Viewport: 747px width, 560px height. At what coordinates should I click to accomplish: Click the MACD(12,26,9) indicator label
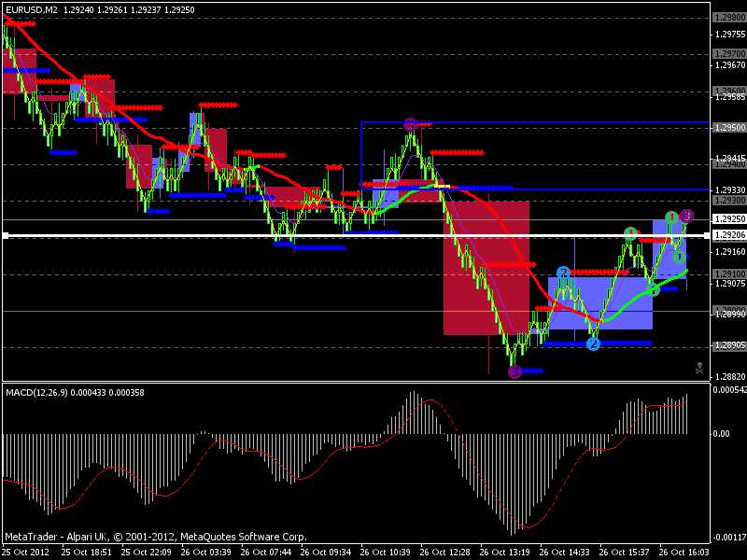[x=36, y=392]
